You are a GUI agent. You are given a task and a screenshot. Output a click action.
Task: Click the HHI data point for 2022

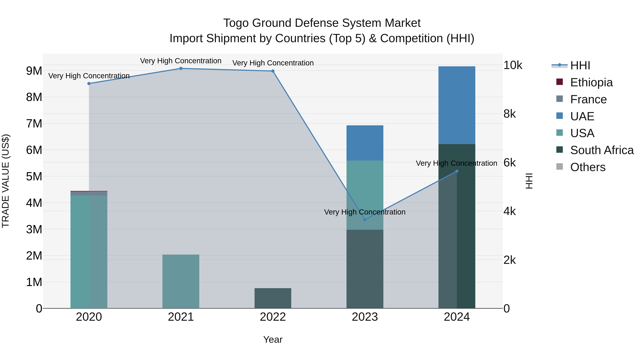click(x=273, y=71)
